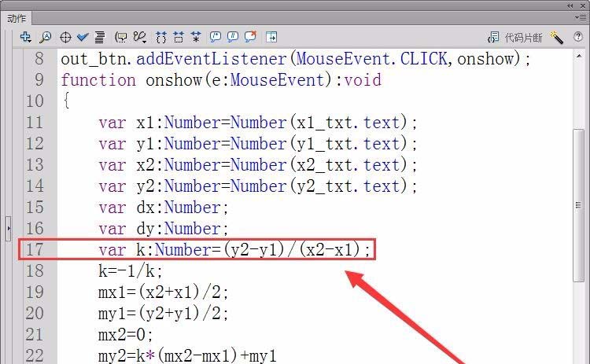The width and height of the screenshot is (590, 364).
Task: Click 'function' keyword on line 9
Action: click(x=98, y=79)
